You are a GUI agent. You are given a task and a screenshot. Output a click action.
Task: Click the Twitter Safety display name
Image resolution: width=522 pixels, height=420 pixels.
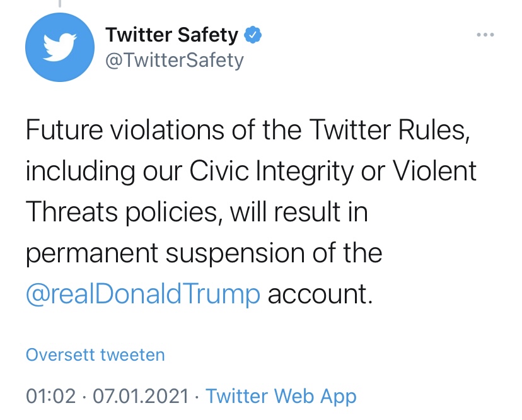point(171,35)
